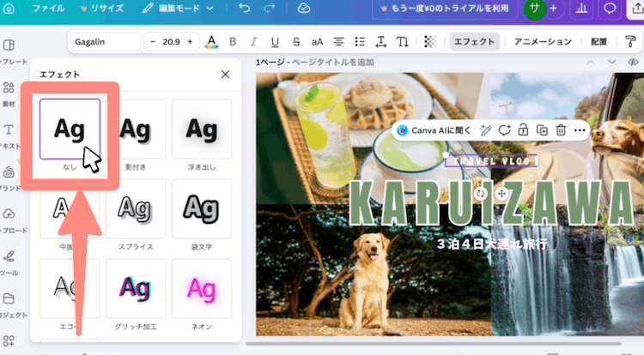Screen dimensions: 644x355
Task: Open analytics bar chart icon
Action: click(x=581, y=9)
